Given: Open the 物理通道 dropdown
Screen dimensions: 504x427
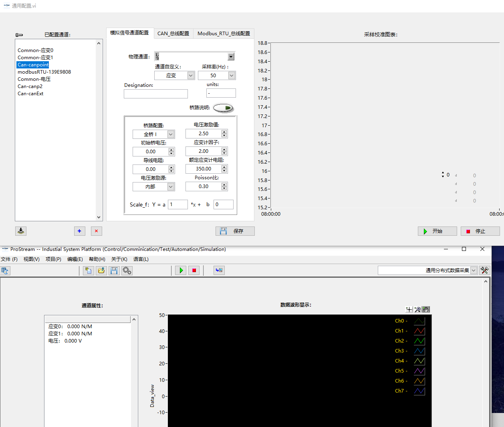Looking at the screenshot, I should [x=231, y=57].
